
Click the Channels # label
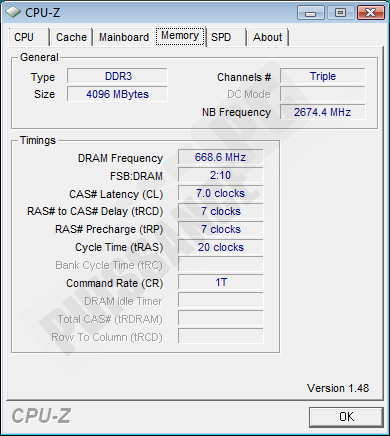(x=244, y=77)
